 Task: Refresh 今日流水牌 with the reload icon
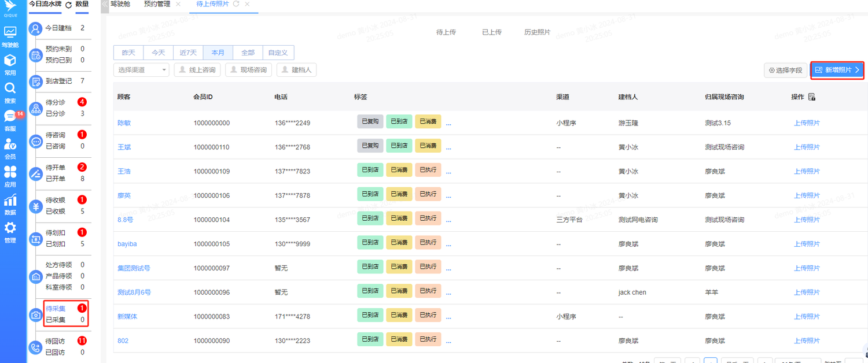click(69, 5)
